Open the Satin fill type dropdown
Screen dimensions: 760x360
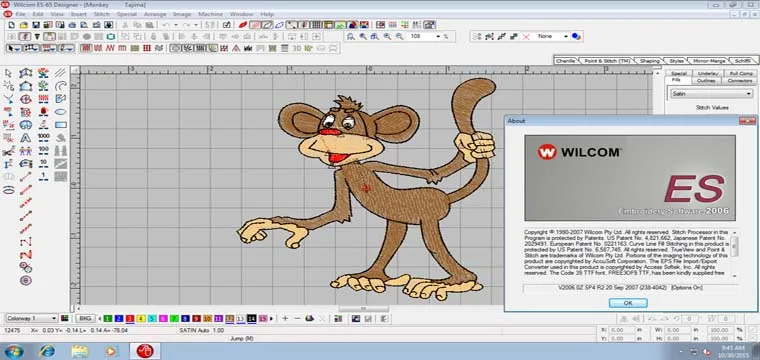click(712, 94)
